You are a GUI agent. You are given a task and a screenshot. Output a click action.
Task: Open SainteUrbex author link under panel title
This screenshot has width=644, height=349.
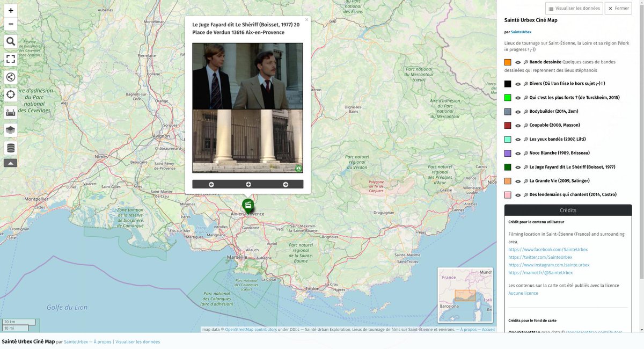click(521, 32)
